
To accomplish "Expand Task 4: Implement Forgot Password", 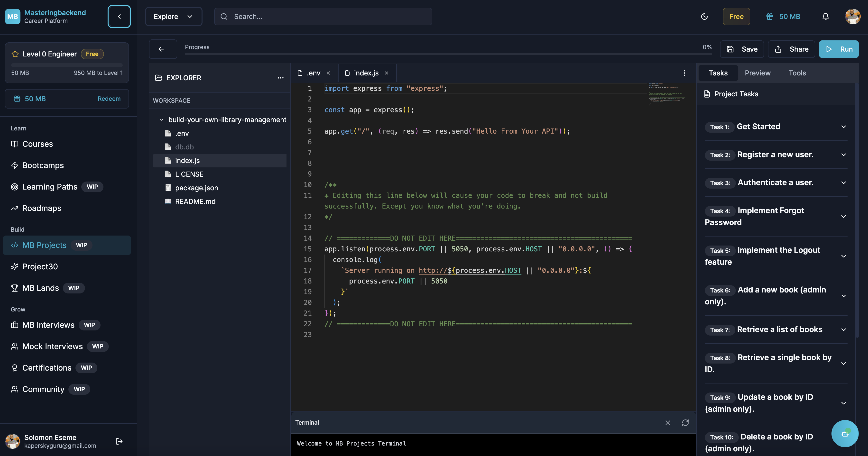I will (843, 216).
